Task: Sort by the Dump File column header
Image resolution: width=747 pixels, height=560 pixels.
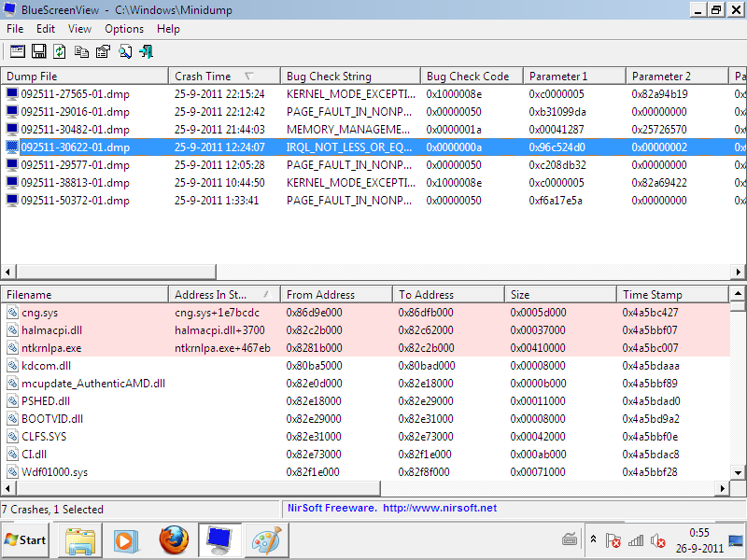Action: point(85,77)
